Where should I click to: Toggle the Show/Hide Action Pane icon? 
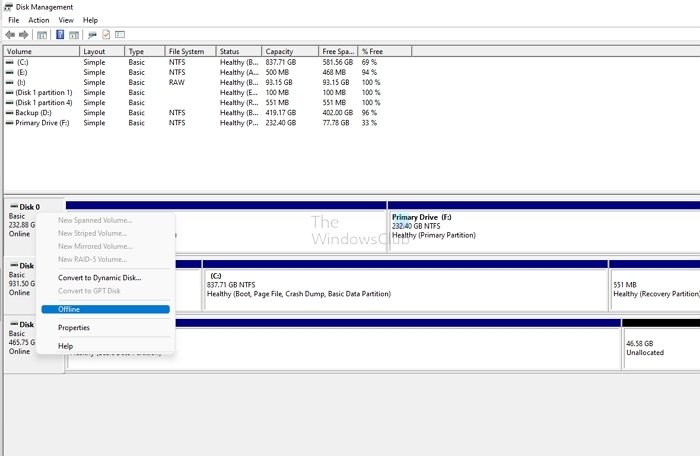[74, 34]
